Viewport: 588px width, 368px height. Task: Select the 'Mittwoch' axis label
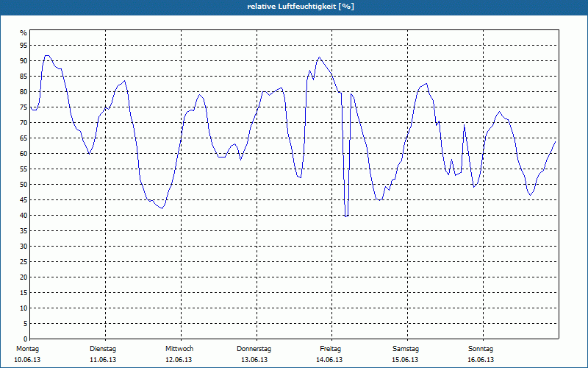179,349
